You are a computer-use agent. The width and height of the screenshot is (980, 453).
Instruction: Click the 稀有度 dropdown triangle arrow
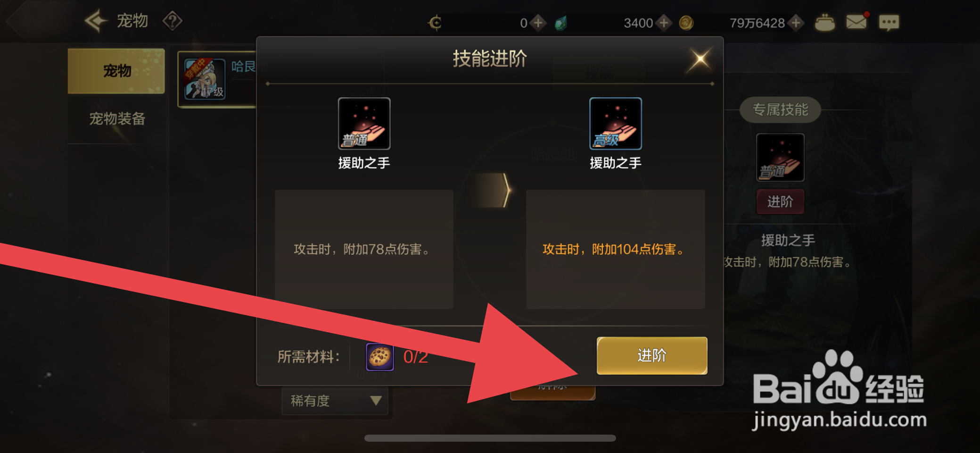tap(376, 401)
